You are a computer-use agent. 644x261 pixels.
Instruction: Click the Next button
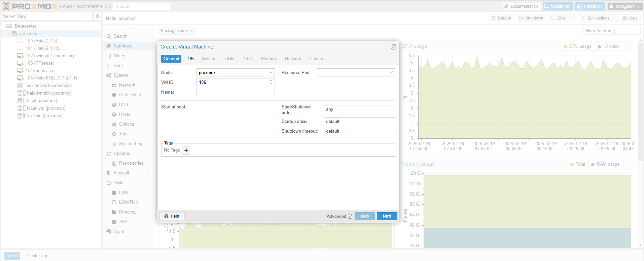click(x=387, y=216)
